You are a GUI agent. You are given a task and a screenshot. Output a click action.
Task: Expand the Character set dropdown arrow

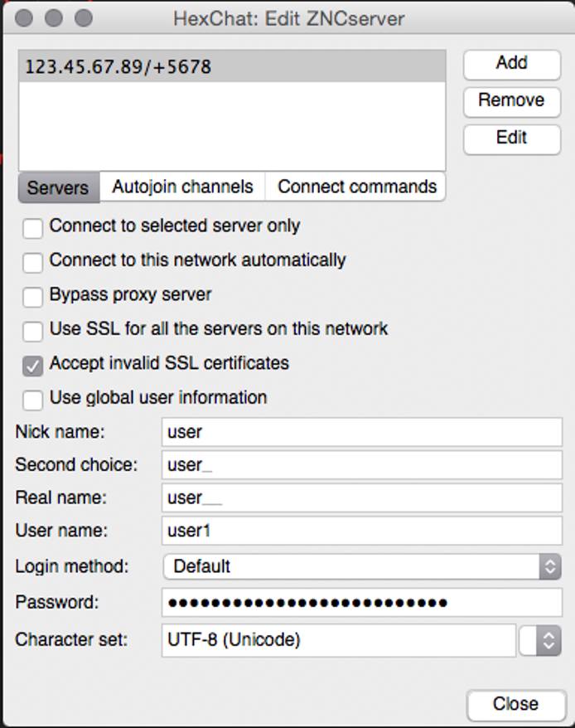point(548,640)
